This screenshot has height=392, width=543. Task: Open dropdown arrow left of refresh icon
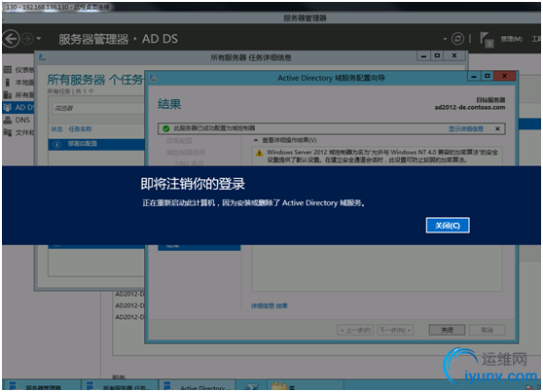tap(445, 39)
